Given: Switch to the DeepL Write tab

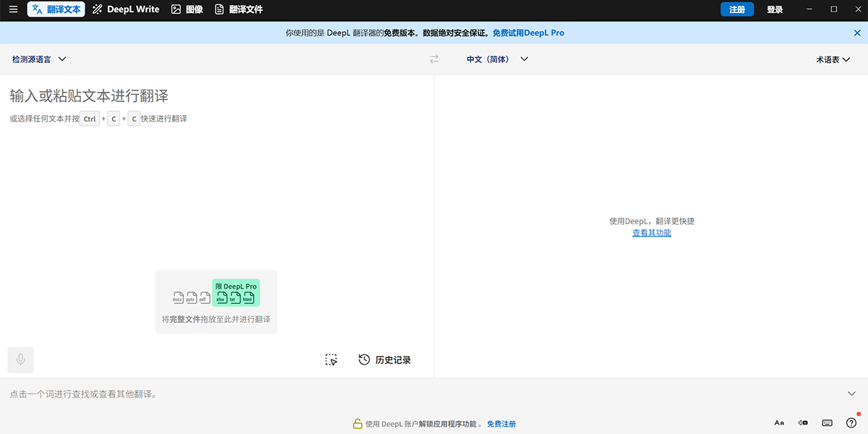Looking at the screenshot, I should click(x=124, y=9).
